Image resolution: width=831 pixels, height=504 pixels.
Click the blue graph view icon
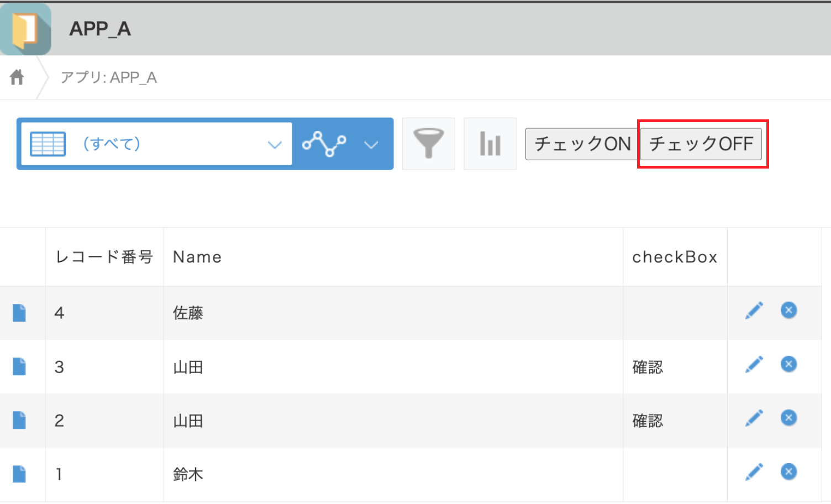[x=325, y=144]
